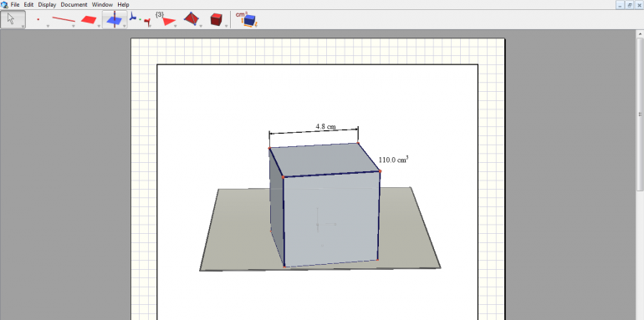Select the transformation symmetry tool
The image size is (644, 320).
(140, 19)
